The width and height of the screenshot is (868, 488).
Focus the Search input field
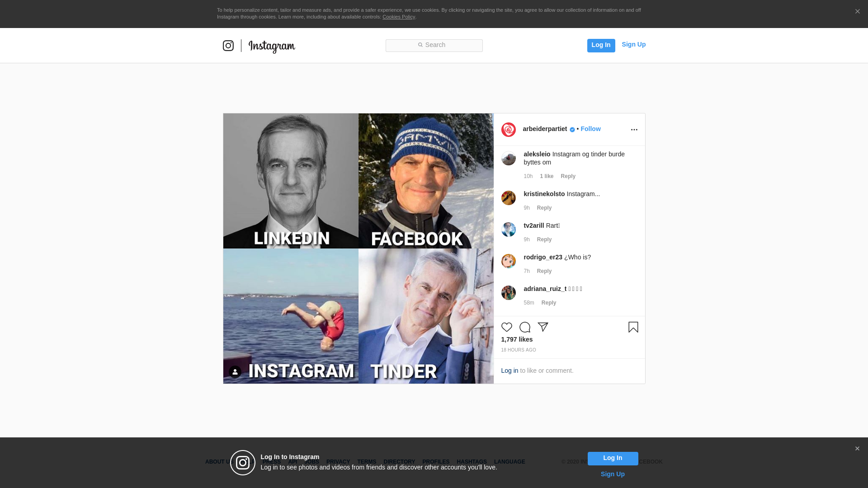tap(434, 46)
